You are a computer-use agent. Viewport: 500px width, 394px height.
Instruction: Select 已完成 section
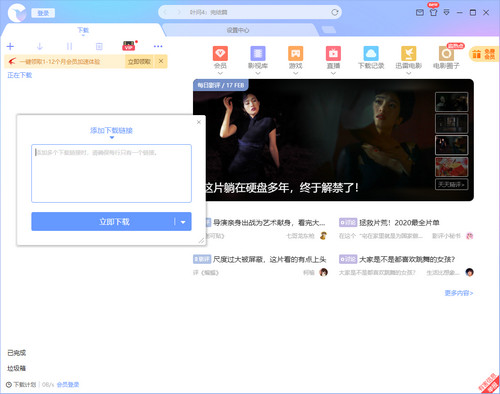(x=17, y=353)
